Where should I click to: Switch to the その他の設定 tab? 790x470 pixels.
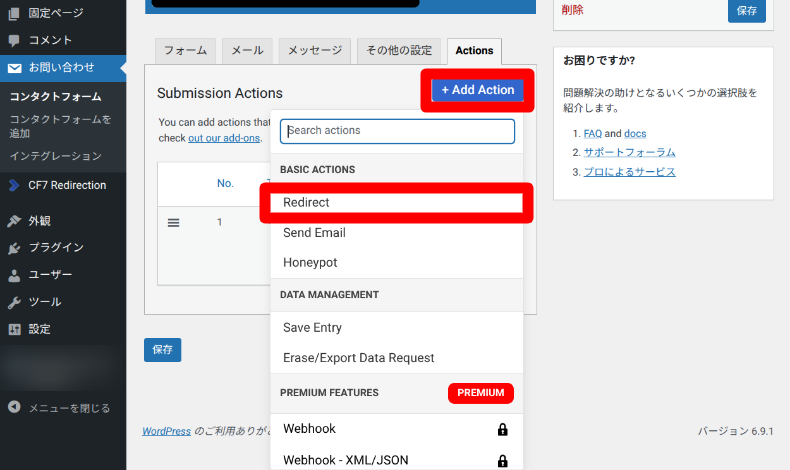point(399,51)
